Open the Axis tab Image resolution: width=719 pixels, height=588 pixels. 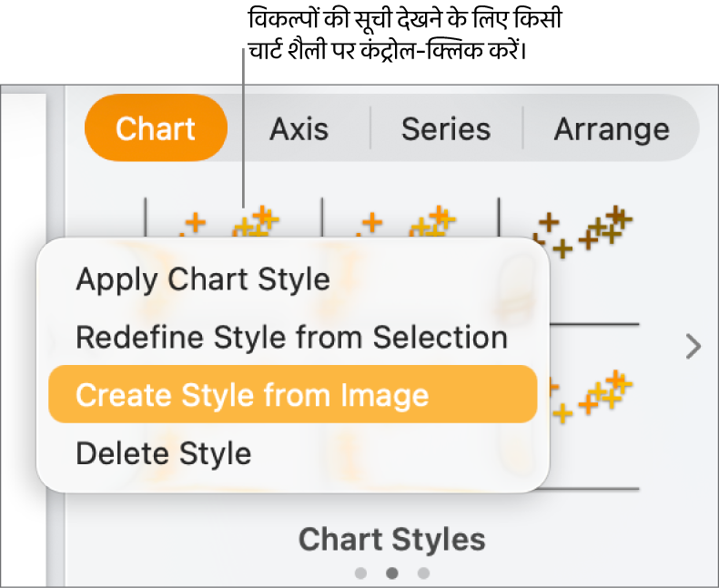pyautogui.click(x=299, y=129)
